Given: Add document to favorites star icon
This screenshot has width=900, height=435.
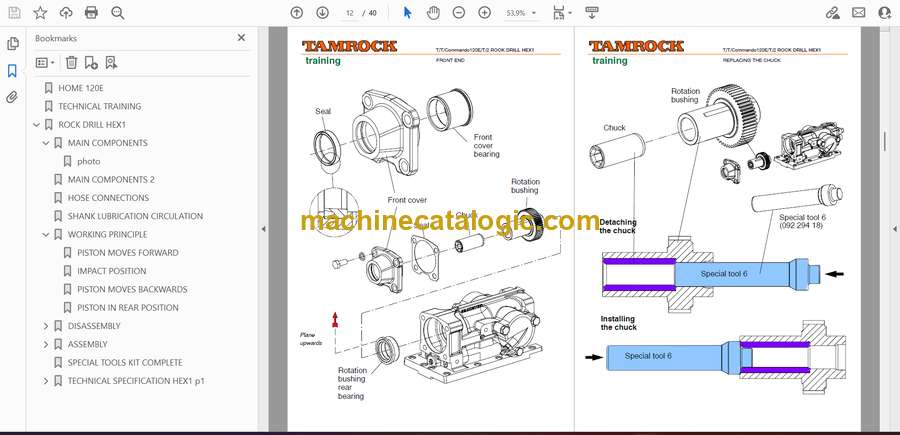Looking at the screenshot, I should point(40,13).
